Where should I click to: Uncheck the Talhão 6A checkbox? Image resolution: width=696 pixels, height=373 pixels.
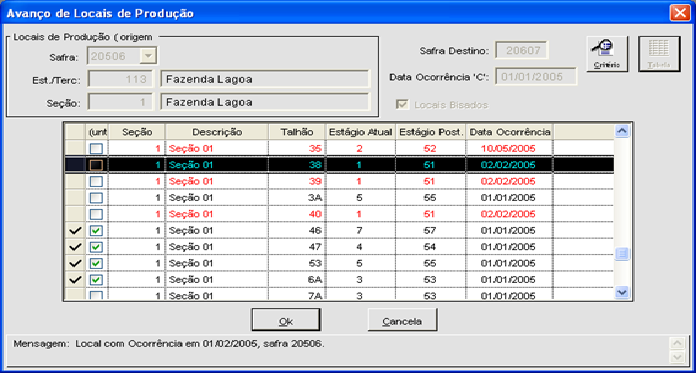pos(96,280)
